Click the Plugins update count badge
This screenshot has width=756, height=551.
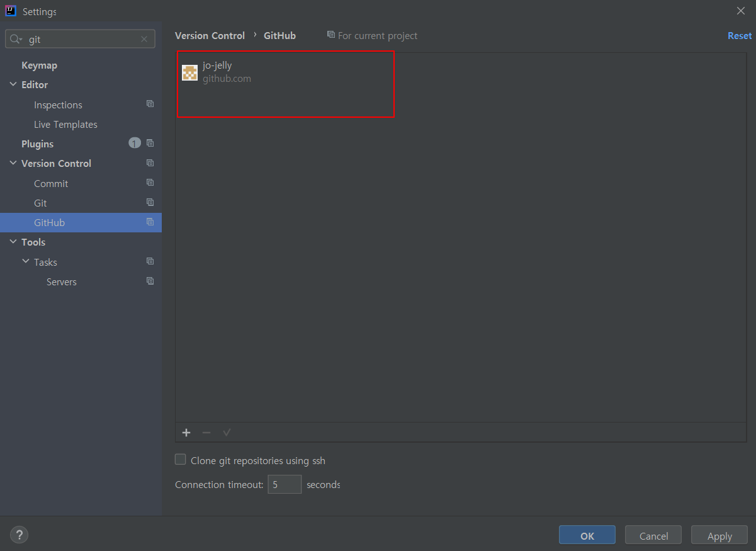[135, 143]
